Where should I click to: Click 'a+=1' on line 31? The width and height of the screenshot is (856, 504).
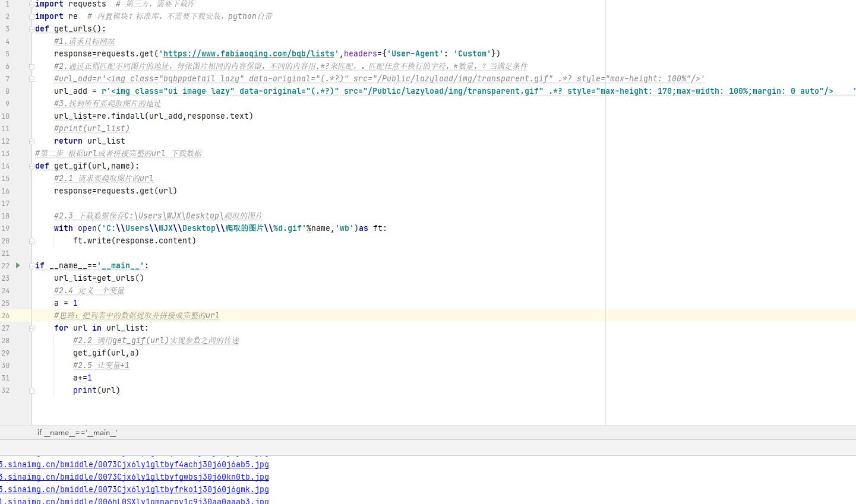pos(83,378)
